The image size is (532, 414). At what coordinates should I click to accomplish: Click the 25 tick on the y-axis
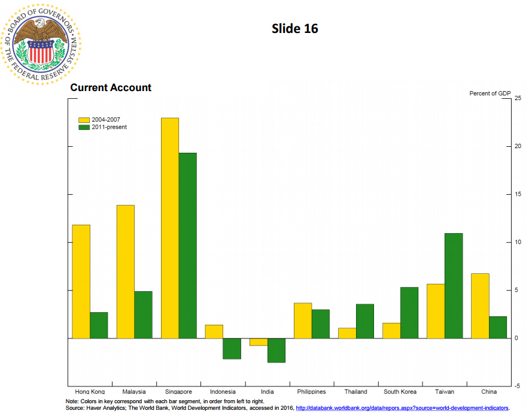click(518, 98)
